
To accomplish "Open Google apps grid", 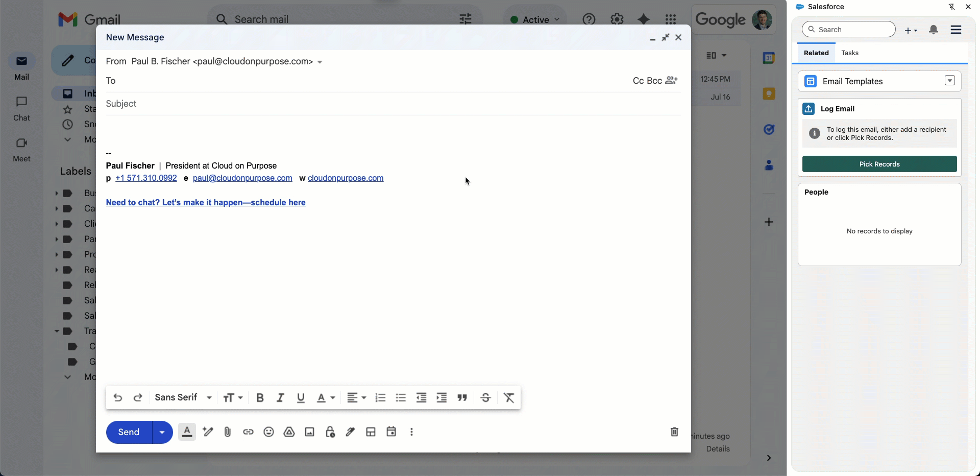I will coord(671,19).
